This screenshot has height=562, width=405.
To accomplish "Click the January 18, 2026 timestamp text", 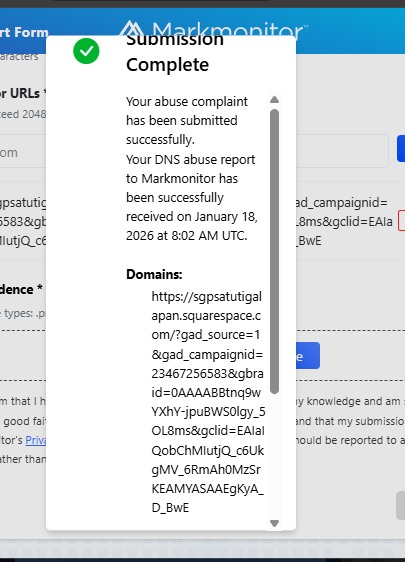I will pyautogui.click(x=192, y=226).
